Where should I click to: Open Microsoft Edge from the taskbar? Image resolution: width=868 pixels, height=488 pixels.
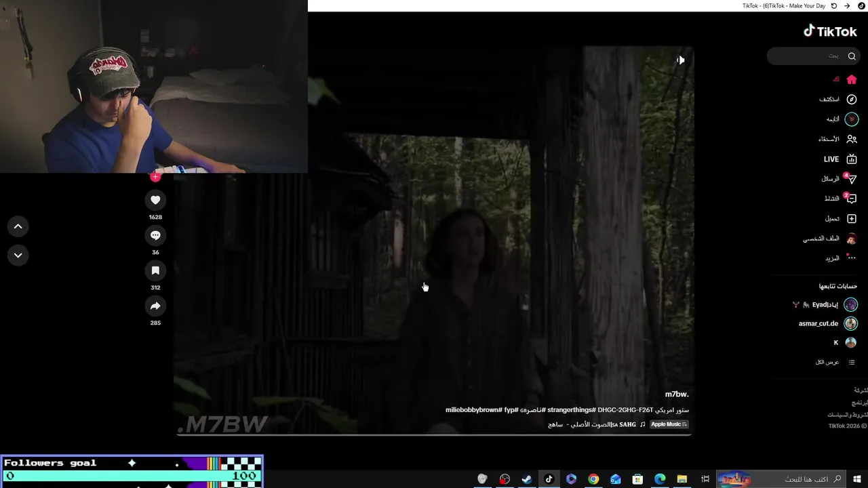[660, 479]
